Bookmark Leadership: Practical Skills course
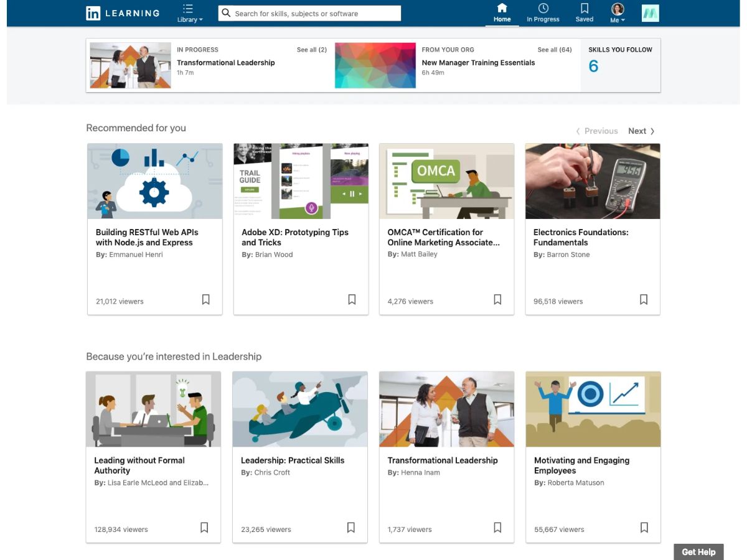Viewport: 747px width, 560px height. pos(351,528)
